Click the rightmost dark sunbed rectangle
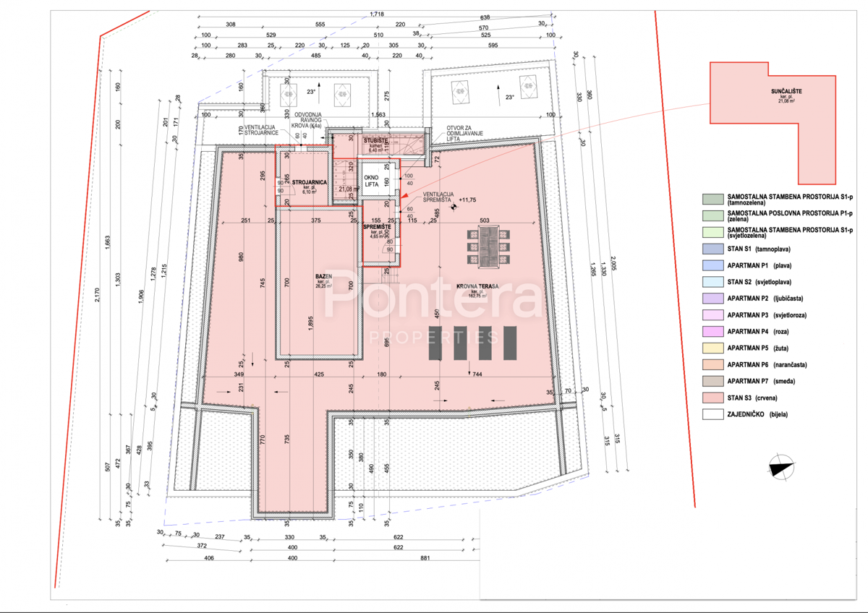Screen dimensions: 868x613 coord(511,343)
